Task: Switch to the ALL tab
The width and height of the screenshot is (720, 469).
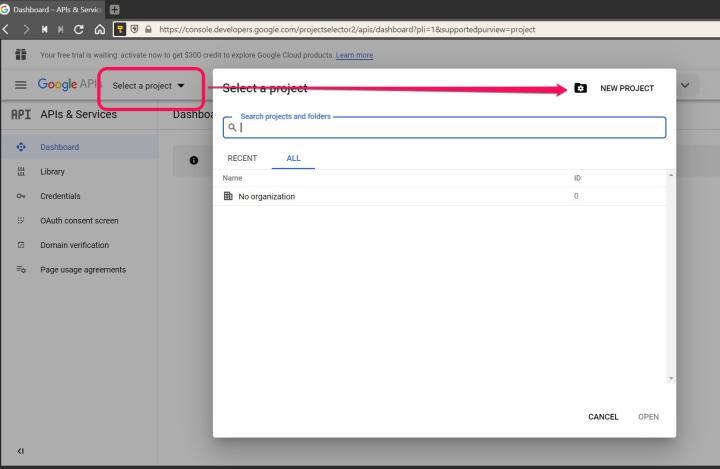Action: tap(293, 158)
